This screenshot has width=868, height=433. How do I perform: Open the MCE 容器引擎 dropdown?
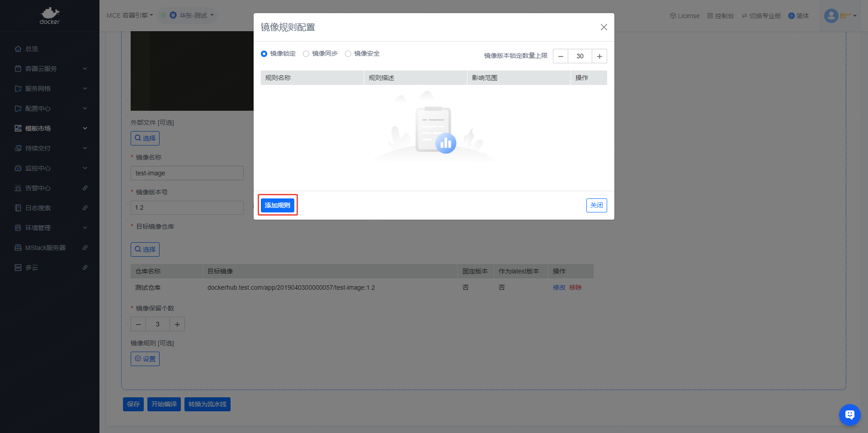point(130,15)
